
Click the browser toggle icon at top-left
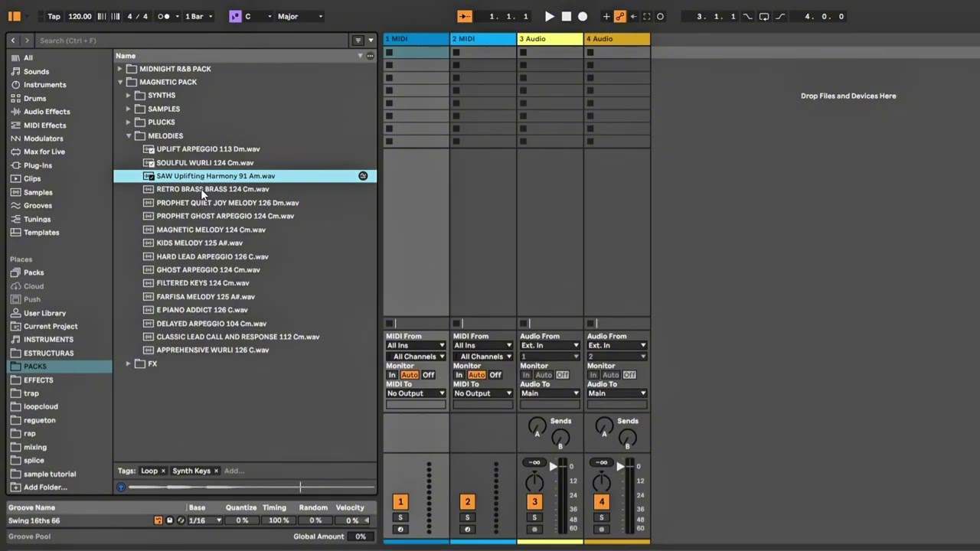(14, 16)
